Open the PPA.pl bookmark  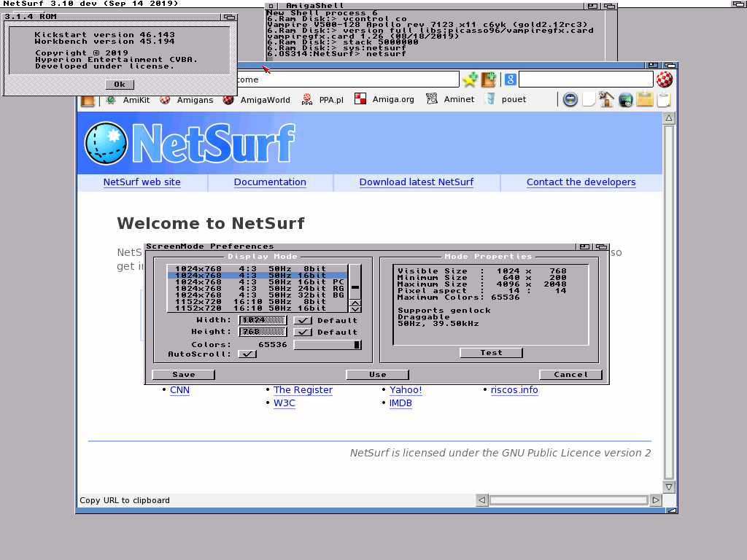coord(322,100)
